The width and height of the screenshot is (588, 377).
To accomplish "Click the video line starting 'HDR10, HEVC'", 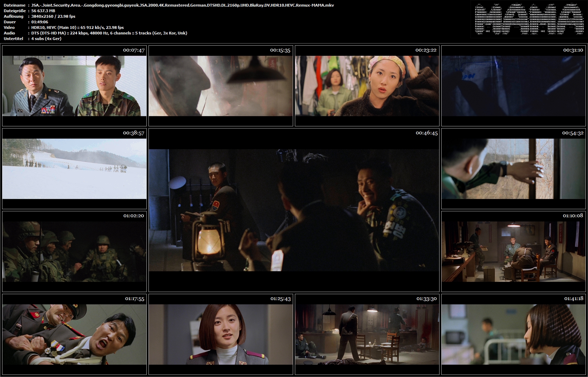I will click(x=77, y=28).
